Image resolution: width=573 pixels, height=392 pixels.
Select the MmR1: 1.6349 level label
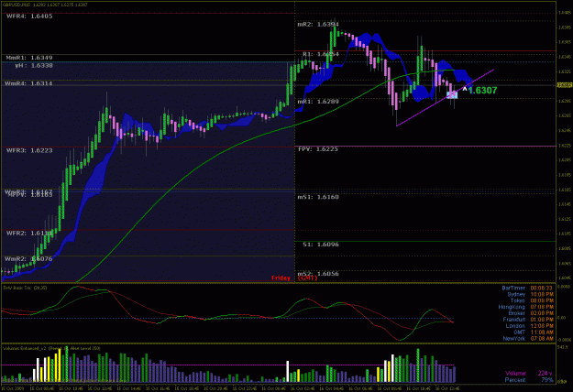point(29,58)
